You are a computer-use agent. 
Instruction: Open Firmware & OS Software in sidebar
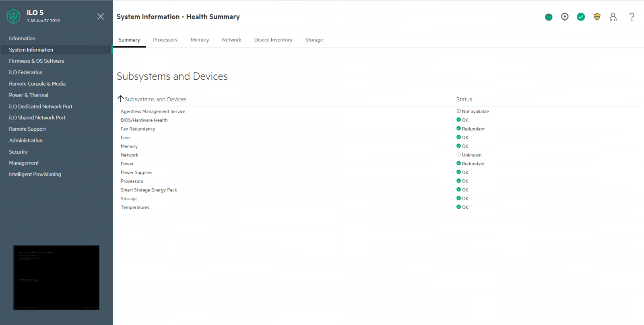click(x=37, y=61)
